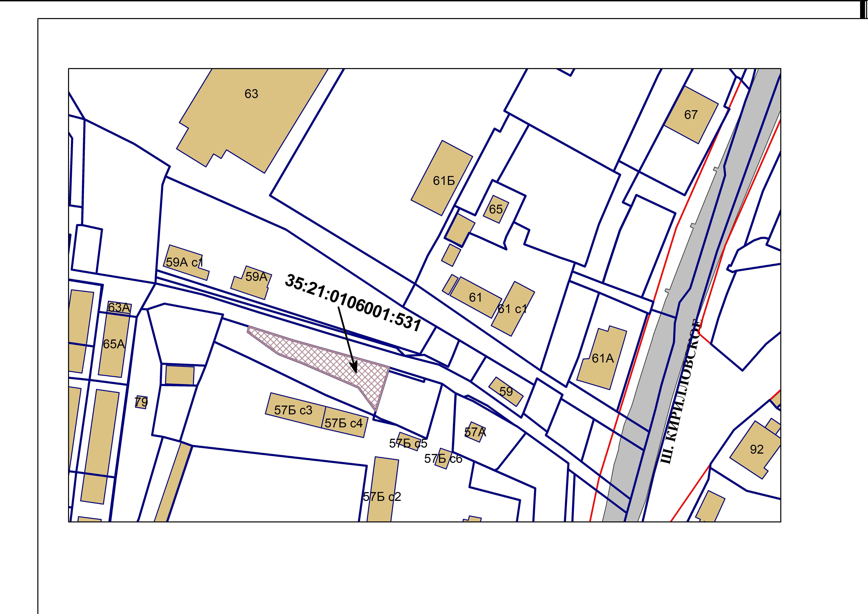Click building 65A
This screenshot has height=614, width=868.
[114, 344]
